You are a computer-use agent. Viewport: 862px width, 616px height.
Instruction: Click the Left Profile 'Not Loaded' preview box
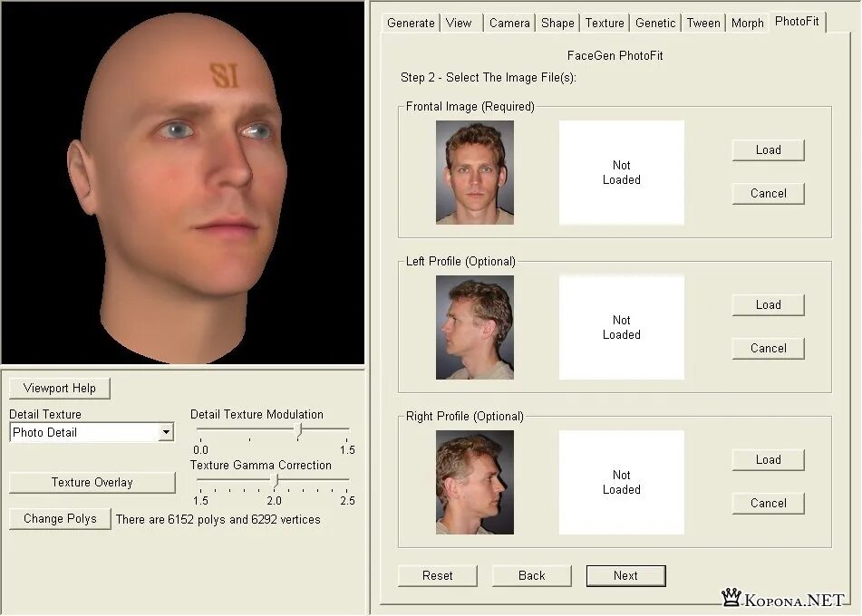tap(622, 328)
